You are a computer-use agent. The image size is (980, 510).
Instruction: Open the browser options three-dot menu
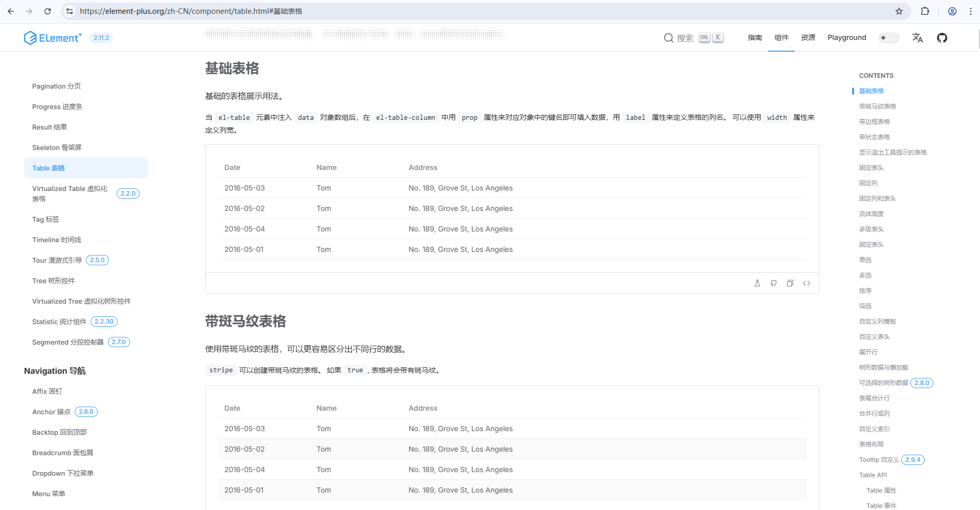click(971, 11)
